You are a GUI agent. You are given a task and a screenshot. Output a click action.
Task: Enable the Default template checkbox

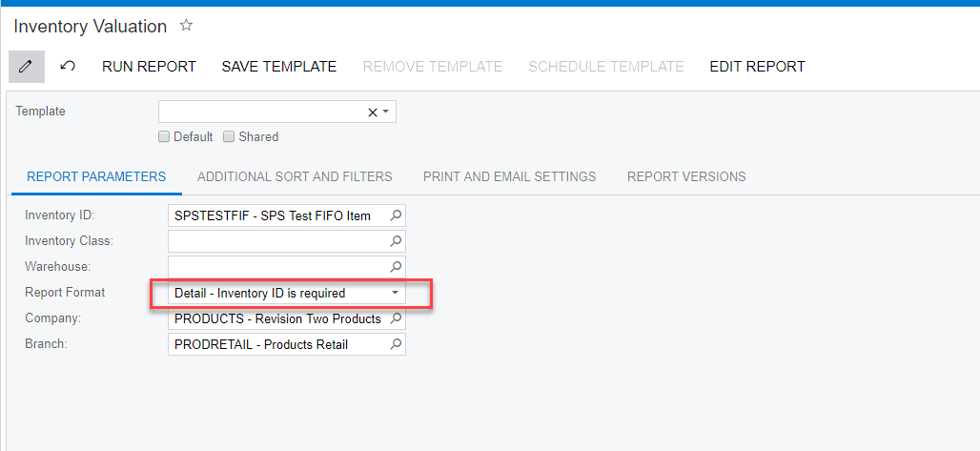[x=165, y=137]
